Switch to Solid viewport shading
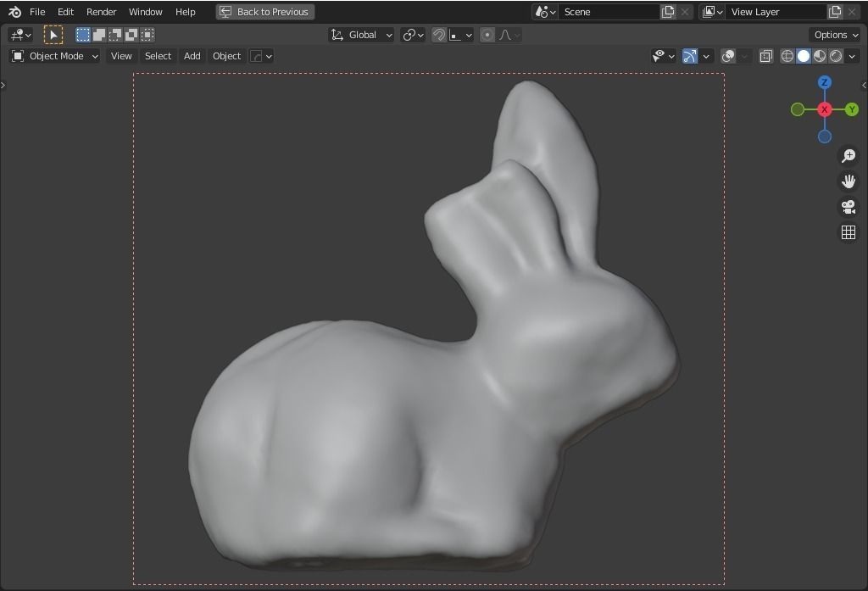868x591 pixels. coord(804,56)
